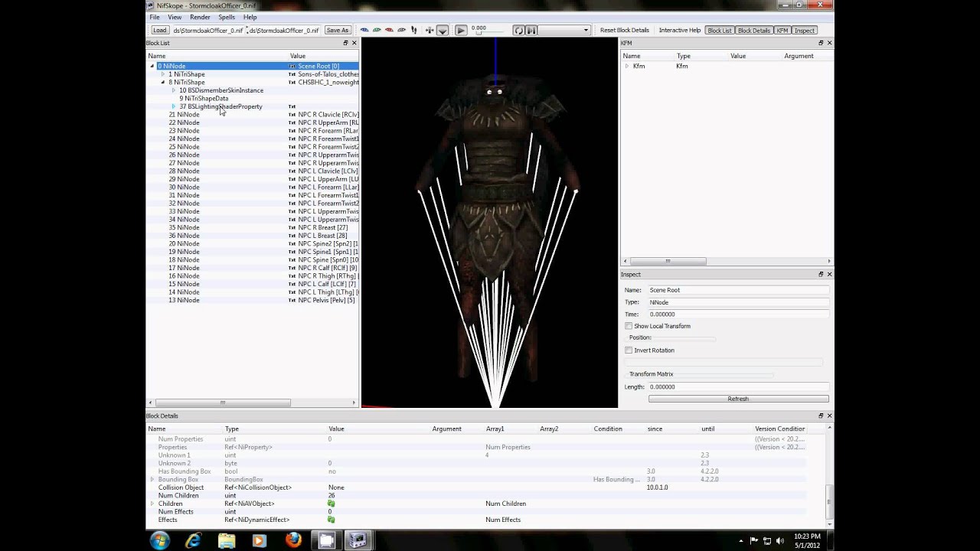Image resolution: width=980 pixels, height=551 pixels.
Task: Enable the Invert Rotation checkbox
Action: coord(629,350)
